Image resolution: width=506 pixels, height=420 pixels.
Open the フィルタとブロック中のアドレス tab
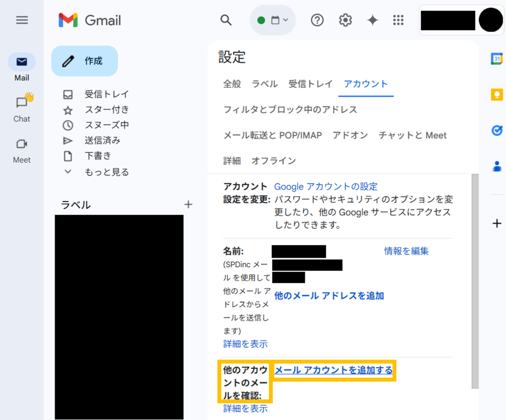290,110
